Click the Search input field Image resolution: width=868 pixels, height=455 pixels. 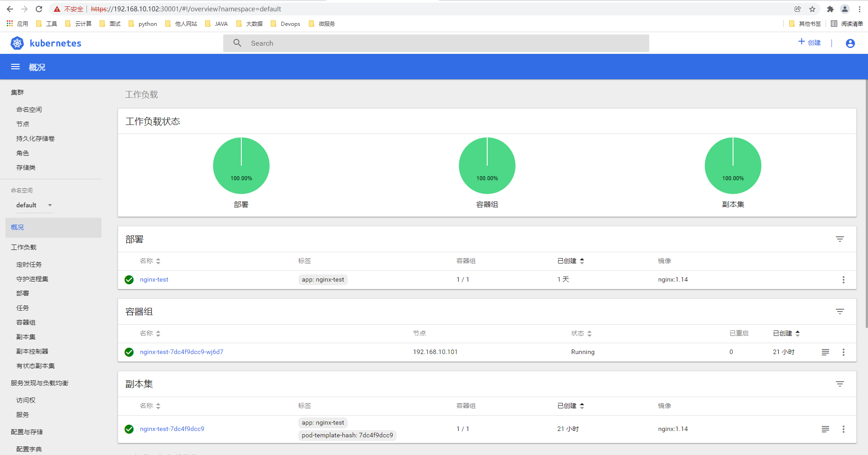point(436,43)
